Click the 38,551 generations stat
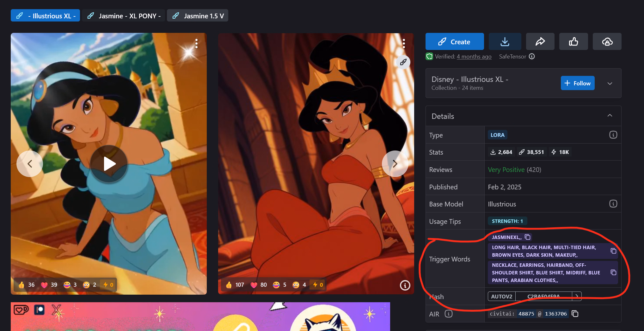This screenshot has height=331, width=644. coord(531,152)
